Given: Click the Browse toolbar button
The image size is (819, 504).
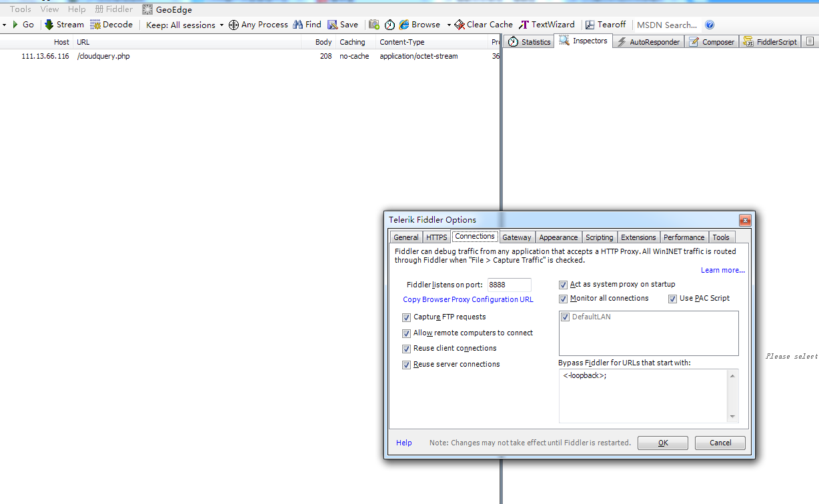Looking at the screenshot, I should (x=420, y=25).
